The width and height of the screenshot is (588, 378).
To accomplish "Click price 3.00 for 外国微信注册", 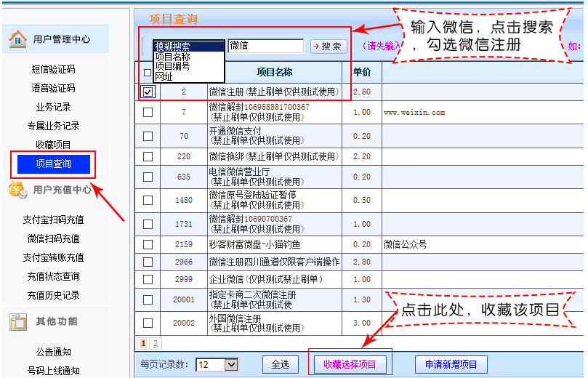I will [x=362, y=323].
